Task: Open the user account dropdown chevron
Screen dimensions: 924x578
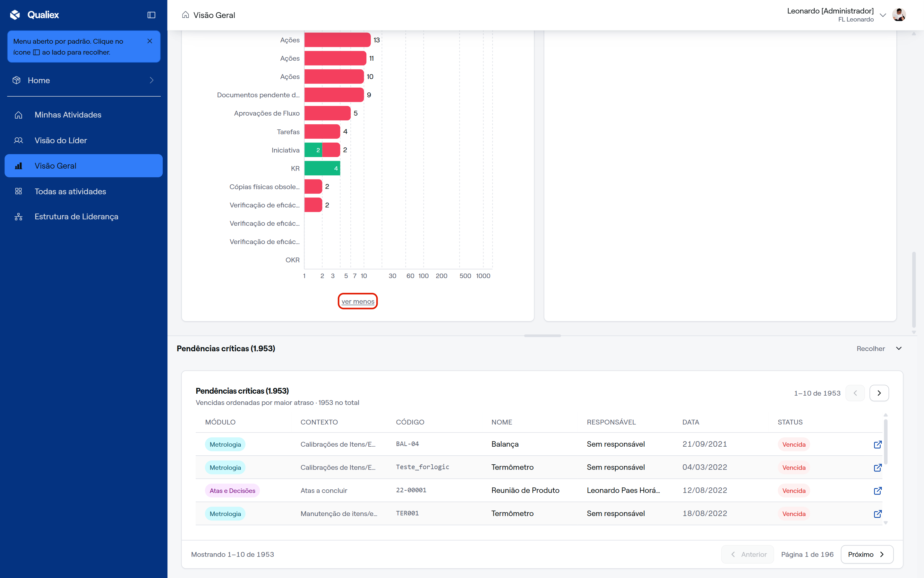Action: tap(883, 15)
